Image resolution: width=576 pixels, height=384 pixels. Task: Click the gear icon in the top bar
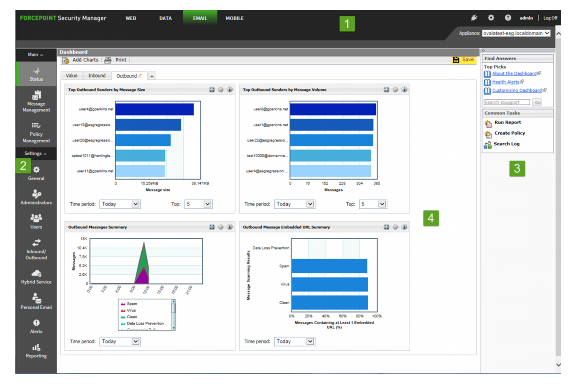coord(491,17)
